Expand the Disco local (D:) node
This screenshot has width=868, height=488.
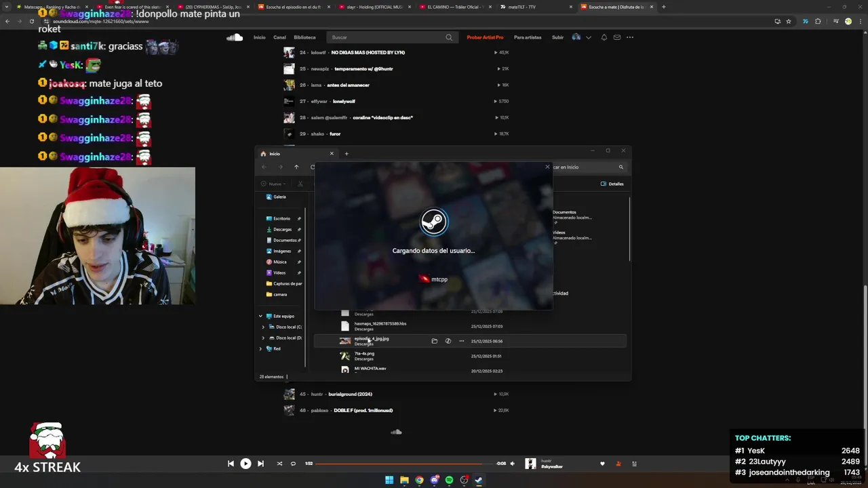tap(263, 338)
